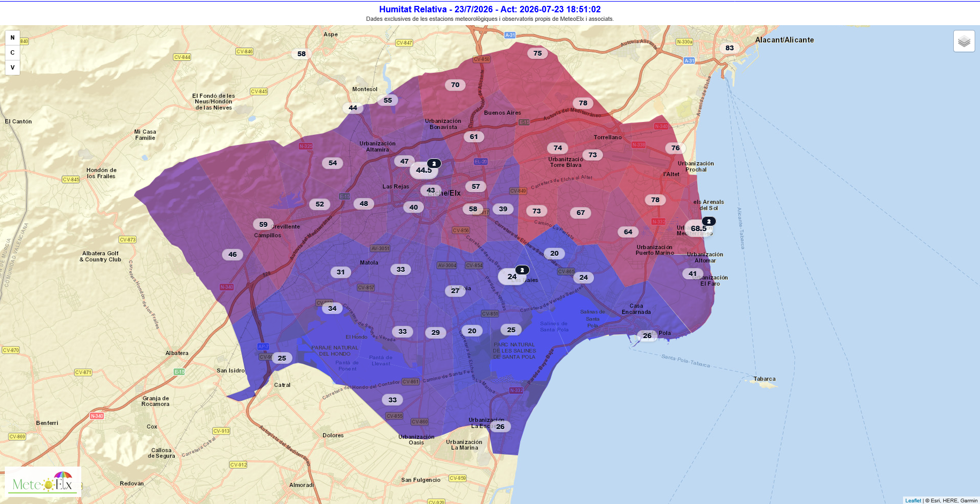The width and height of the screenshot is (980, 504).
Task: Click the 20 marker near Camino La Peseta
Action: tap(554, 253)
